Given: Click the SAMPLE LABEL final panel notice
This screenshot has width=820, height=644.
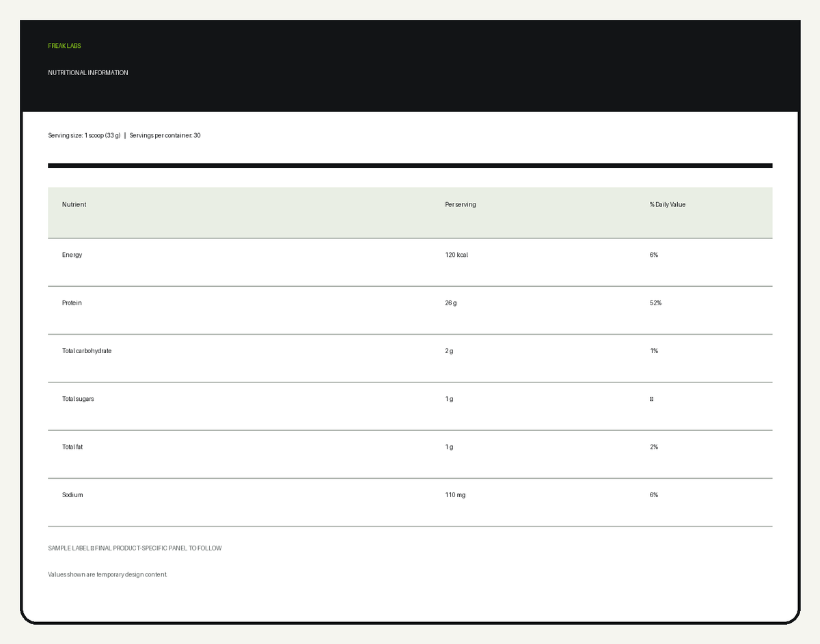Looking at the screenshot, I should (135, 548).
